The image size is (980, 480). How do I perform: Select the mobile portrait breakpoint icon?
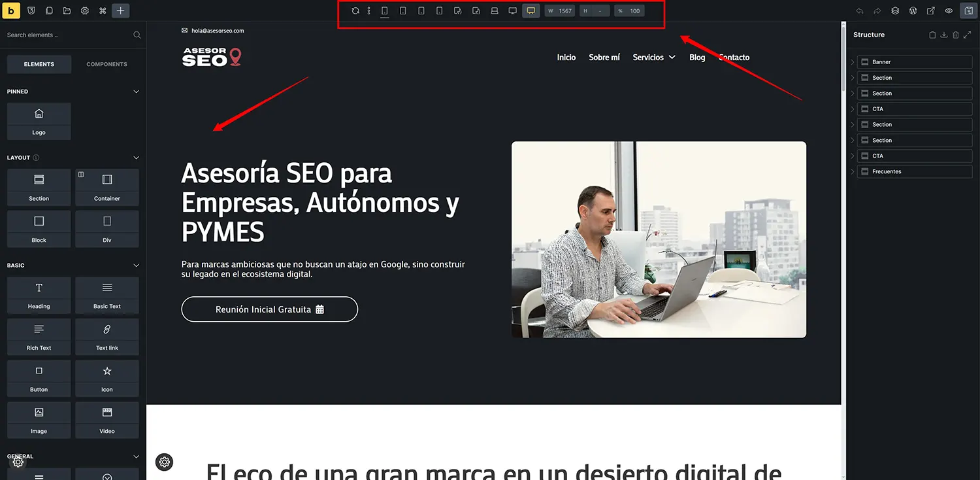(x=384, y=10)
